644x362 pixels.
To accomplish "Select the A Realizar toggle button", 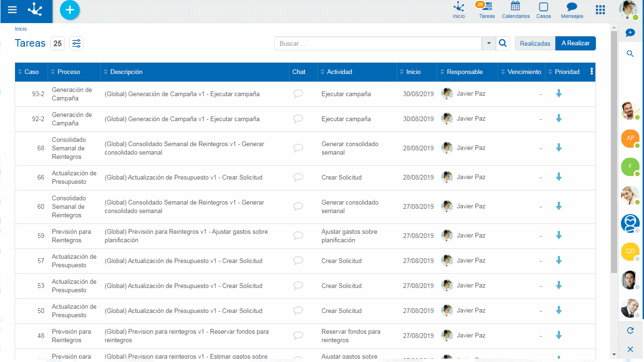I will [575, 43].
